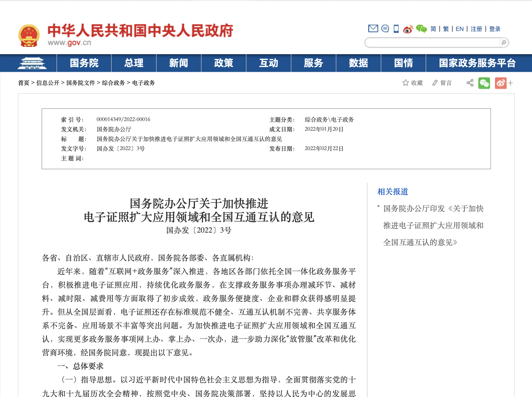
Task: Click the 标题 value in the document info box
Action: (x=189, y=139)
